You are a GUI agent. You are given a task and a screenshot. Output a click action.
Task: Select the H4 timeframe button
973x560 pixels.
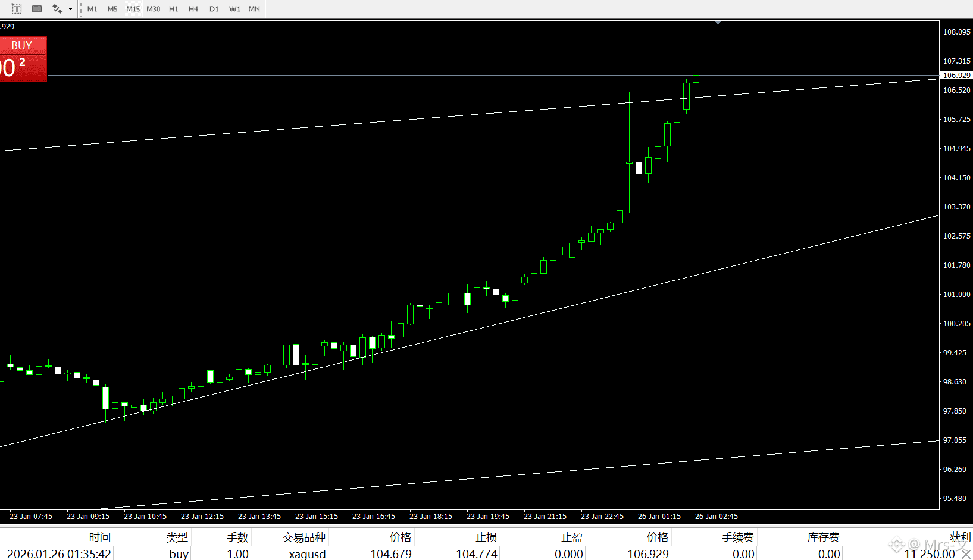point(193,8)
